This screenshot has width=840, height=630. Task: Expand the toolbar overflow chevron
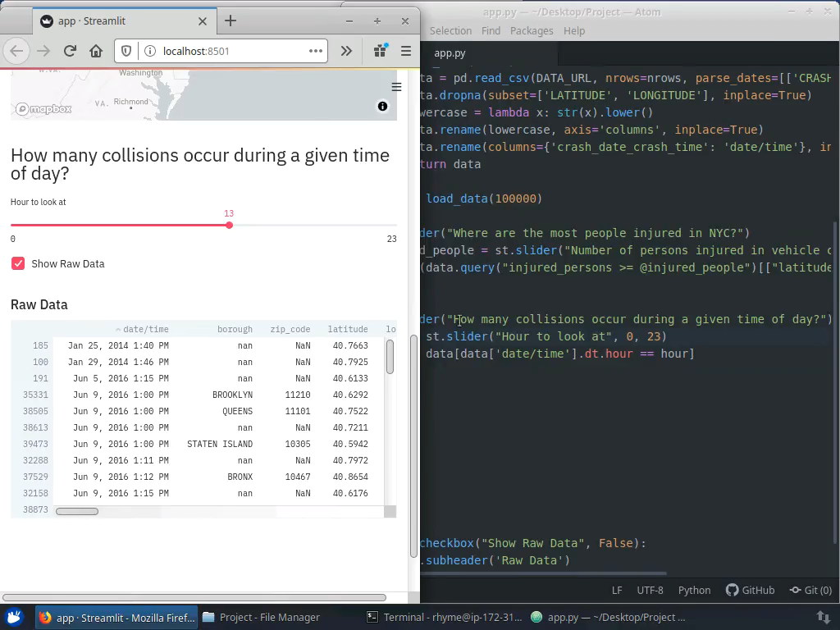pos(346,51)
